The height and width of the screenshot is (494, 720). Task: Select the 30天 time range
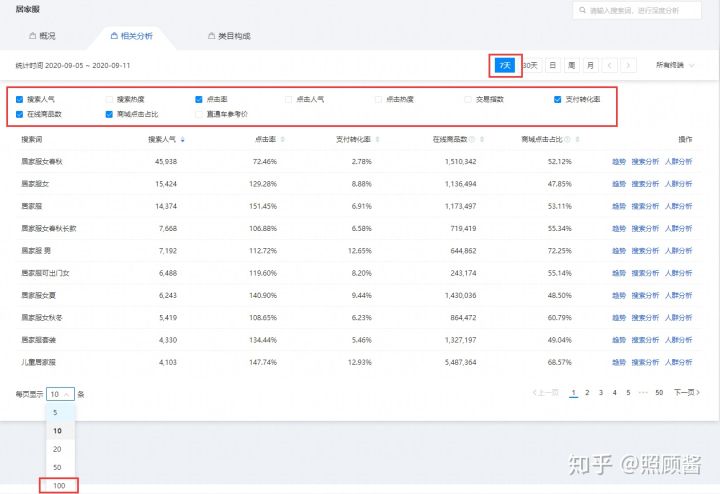tap(531, 66)
